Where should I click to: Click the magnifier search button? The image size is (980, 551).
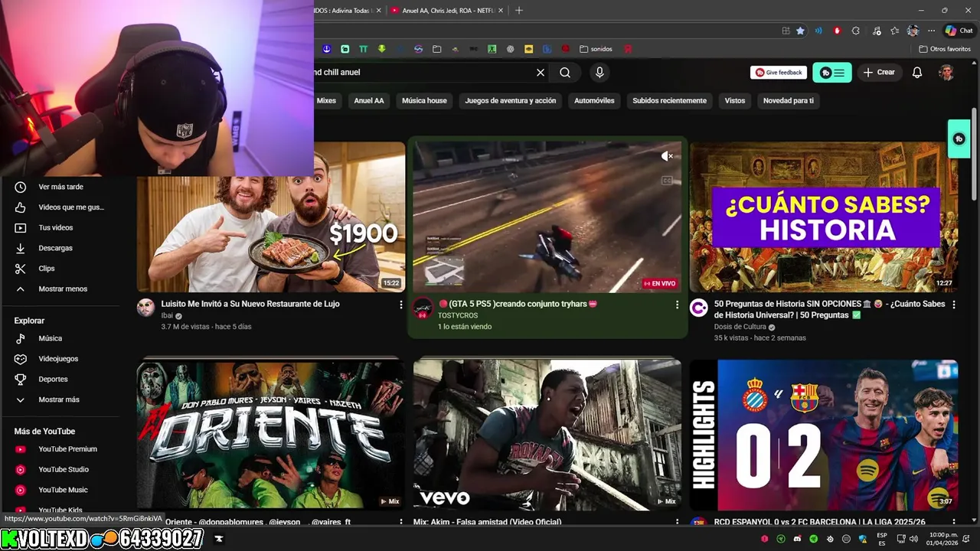[565, 72]
